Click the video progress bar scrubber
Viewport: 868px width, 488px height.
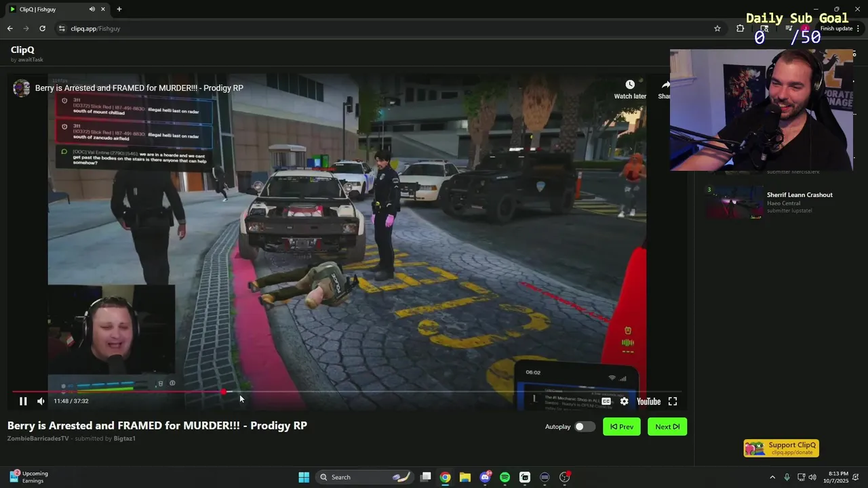[224, 392]
